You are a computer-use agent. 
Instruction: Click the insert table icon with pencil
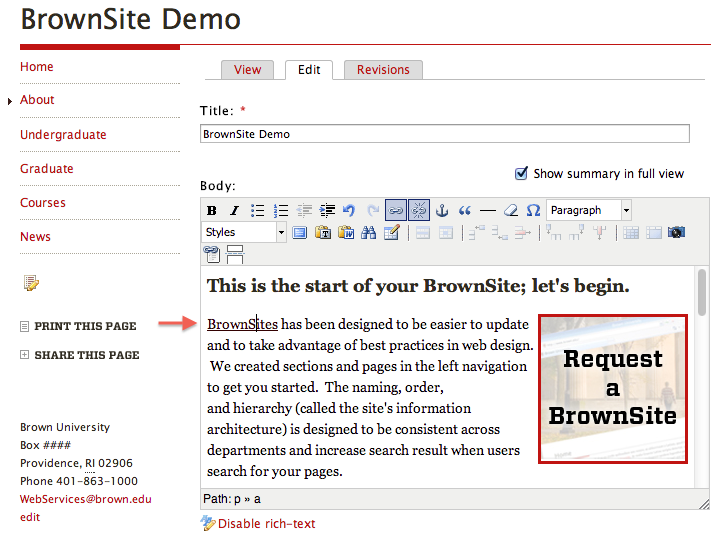(392, 233)
